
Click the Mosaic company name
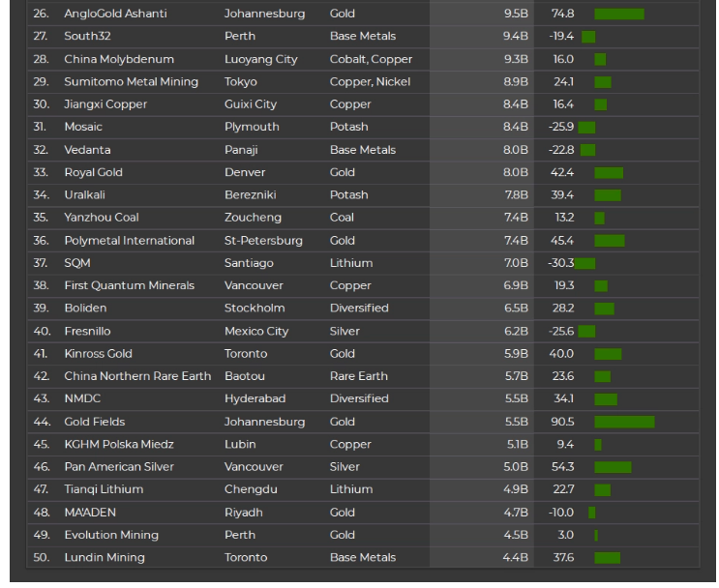83,127
